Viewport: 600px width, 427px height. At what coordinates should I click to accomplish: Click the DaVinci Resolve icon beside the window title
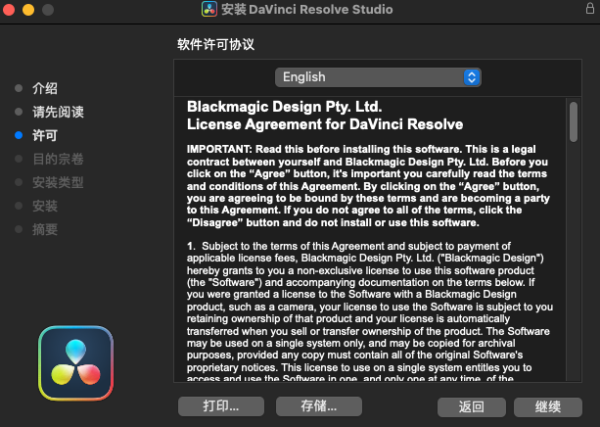click(210, 10)
